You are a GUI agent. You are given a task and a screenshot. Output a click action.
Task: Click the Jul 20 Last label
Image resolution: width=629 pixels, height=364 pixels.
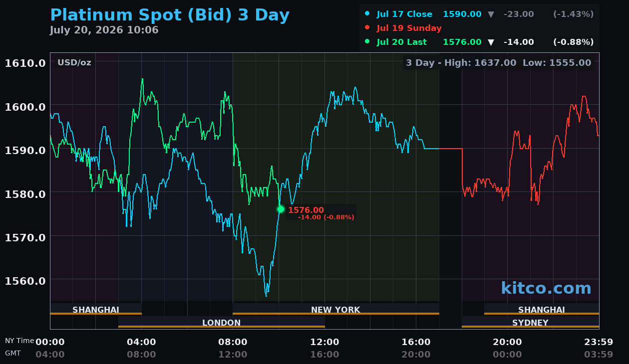tap(402, 42)
